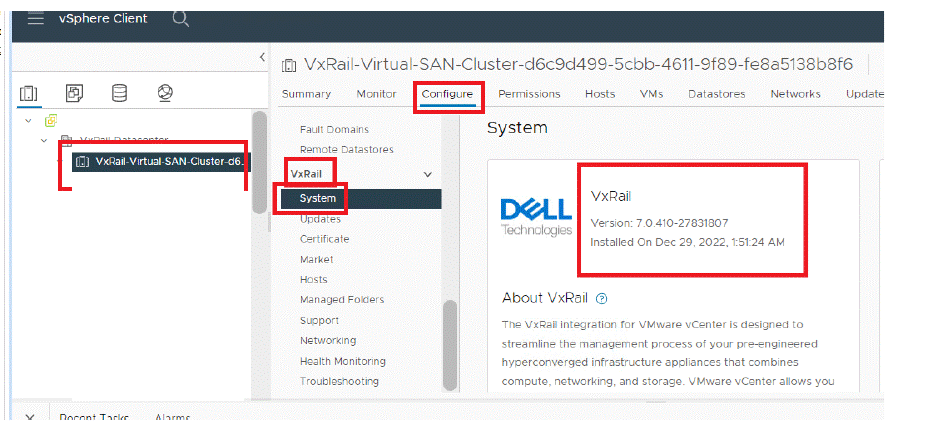This screenshot has height=436, width=926.
Task: Open the Hosts tab
Action: click(x=600, y=94)
